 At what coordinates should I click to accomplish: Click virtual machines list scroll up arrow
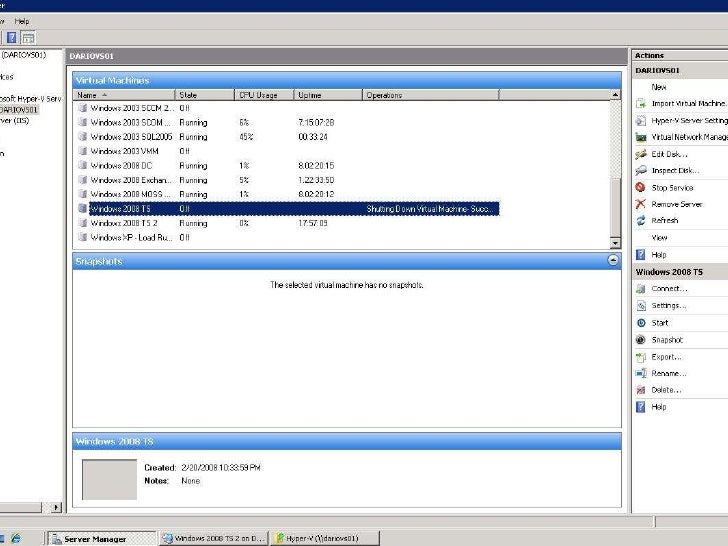(615, 95)
